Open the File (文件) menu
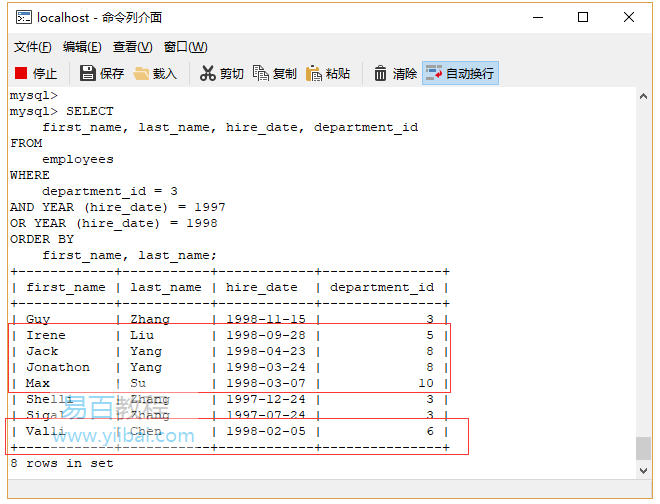 tap(32, 47)
